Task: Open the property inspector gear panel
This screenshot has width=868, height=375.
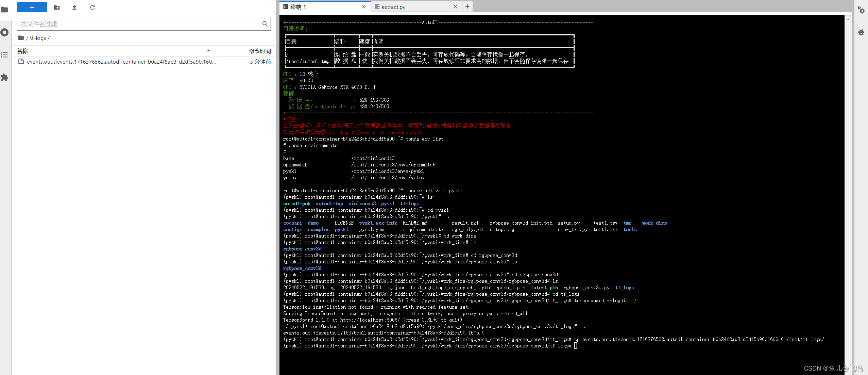Action: (862, 10)
